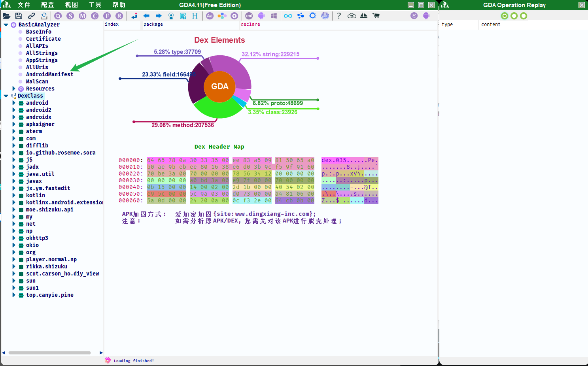
Task: Click the blue H header icon
Action: coord(195,16)
